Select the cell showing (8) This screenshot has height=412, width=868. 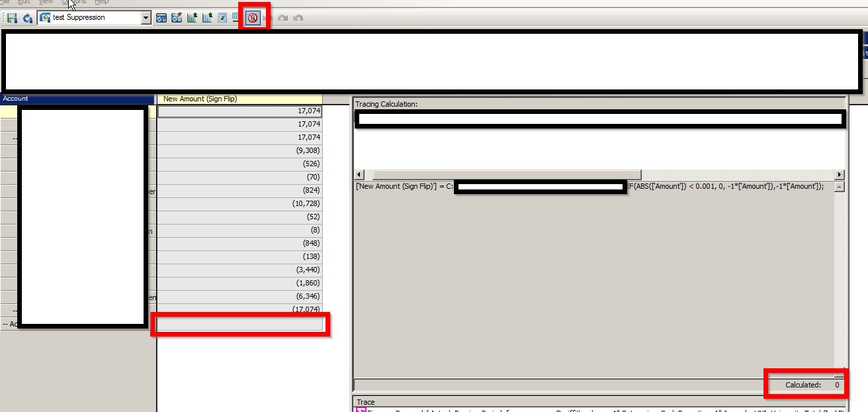[239, 230]
